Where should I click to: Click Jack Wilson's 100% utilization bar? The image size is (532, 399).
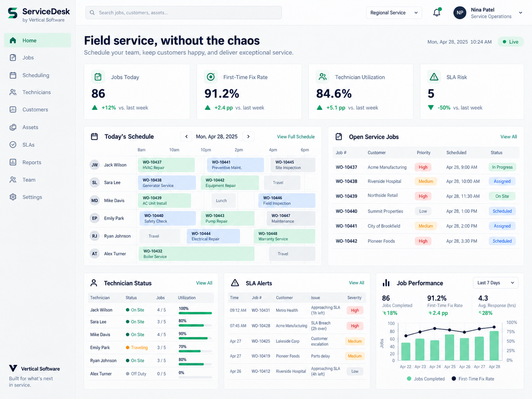click(195, 313)
